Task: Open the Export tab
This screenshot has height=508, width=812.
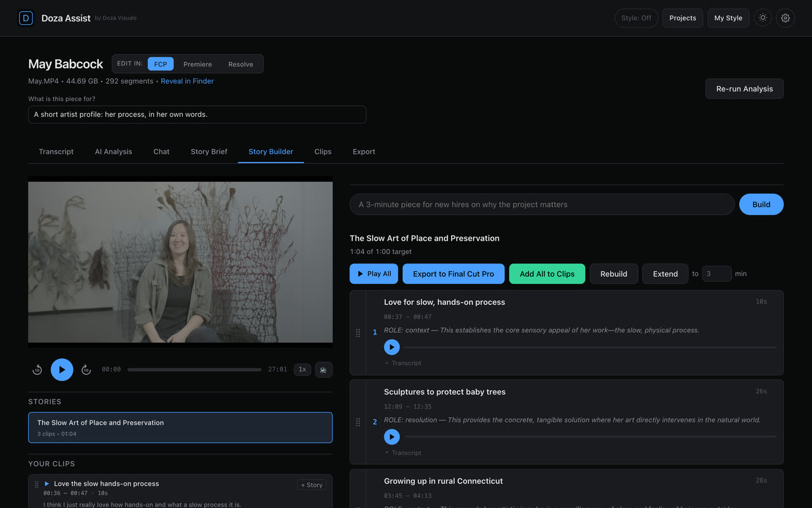Action: coord(364,152)
